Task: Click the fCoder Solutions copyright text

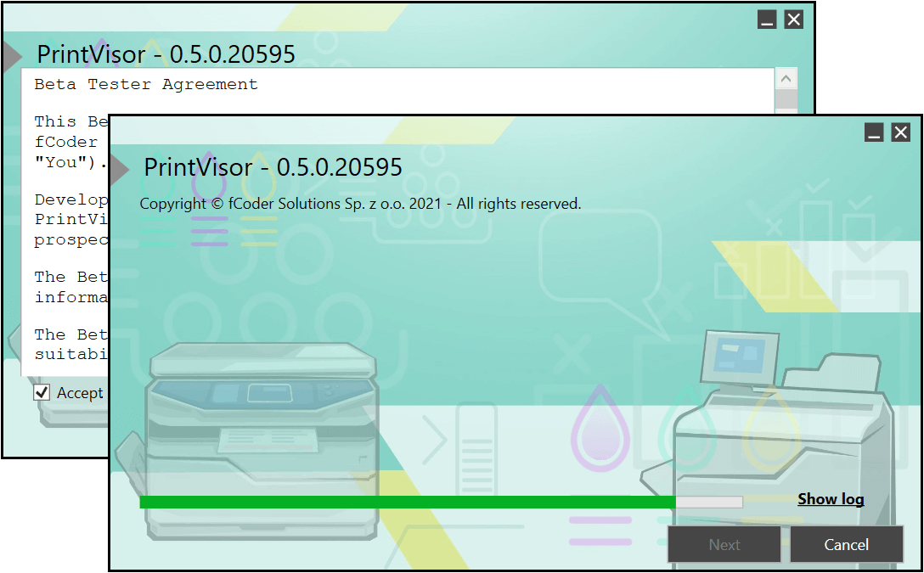Action: tap(360, 204)
